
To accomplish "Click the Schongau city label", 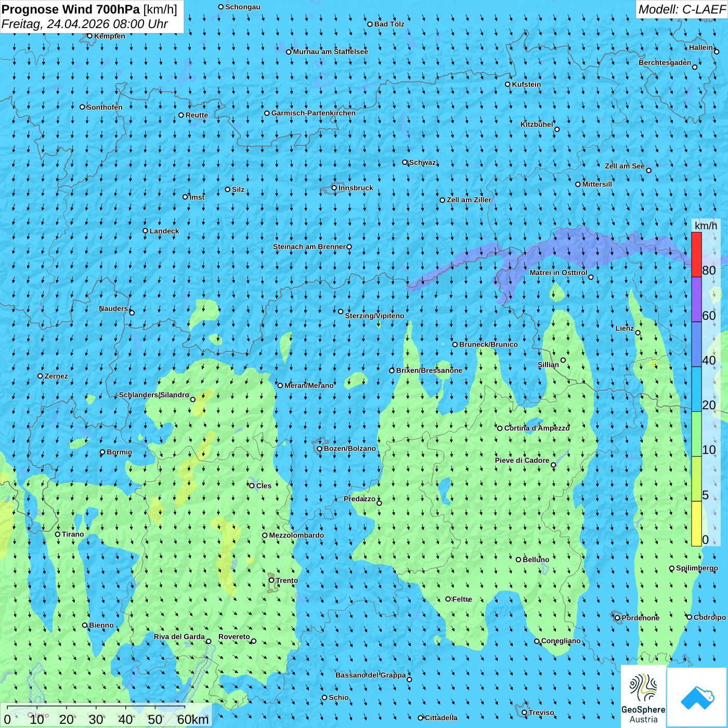I will click(243, 7).
